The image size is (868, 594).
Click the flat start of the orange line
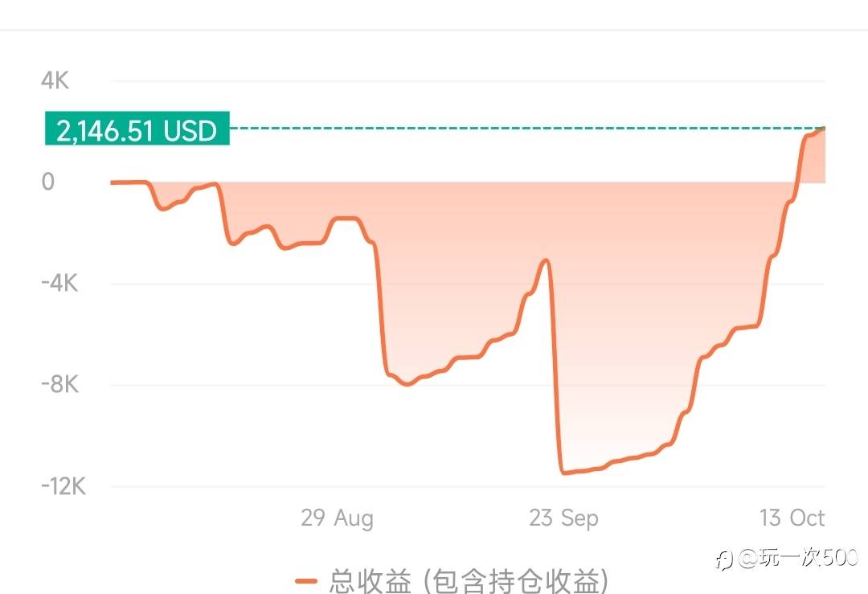click(129, 182)
